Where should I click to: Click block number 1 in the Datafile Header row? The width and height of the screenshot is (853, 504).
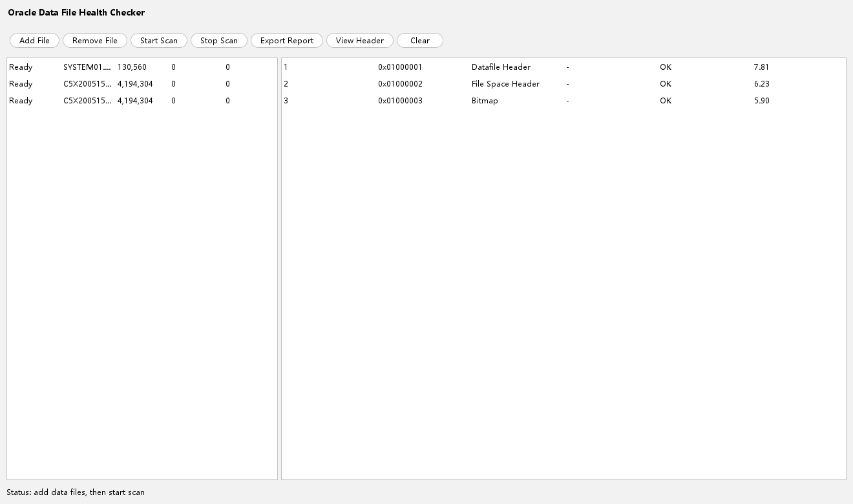[x=286, y=67]
